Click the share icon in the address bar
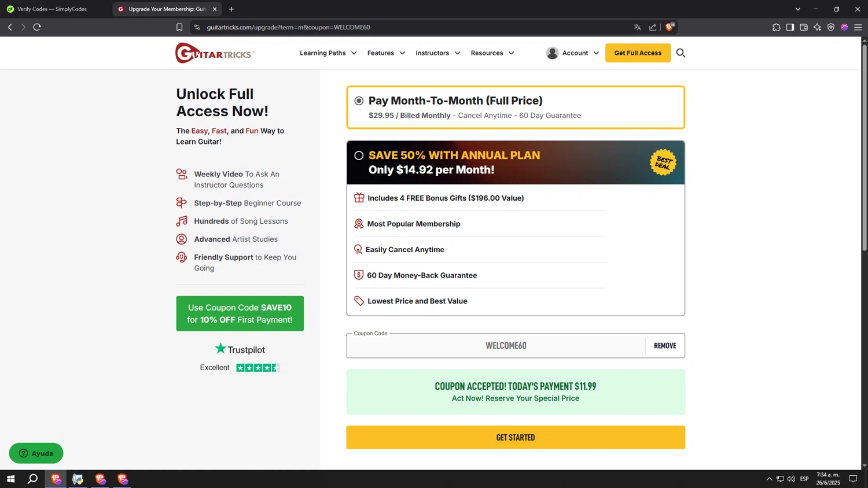Screen dimensions: 868x488 tap(653, 27)
